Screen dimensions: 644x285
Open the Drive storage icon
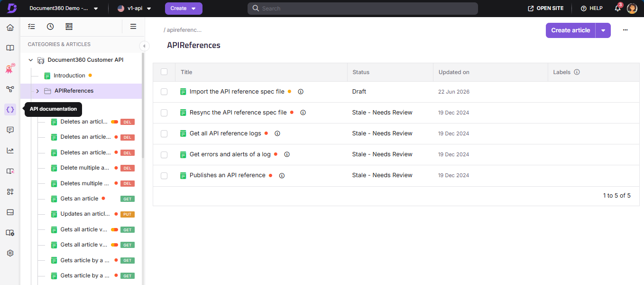pos(10,212)
